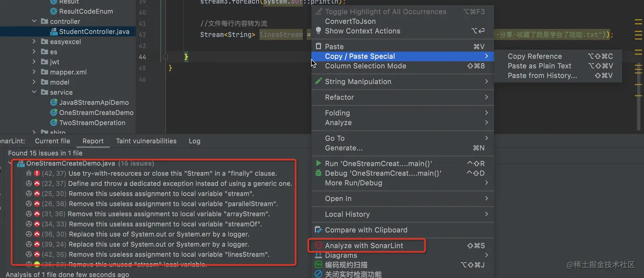Open the More Run/Debug submenu
Image resolution: width=644 pixels, height=278 pixels.
coord(402,183)
